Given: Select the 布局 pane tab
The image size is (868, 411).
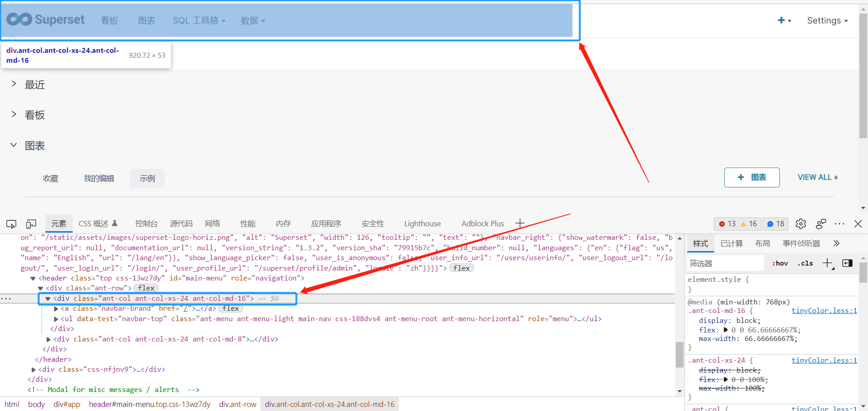Looking at the screenshot, I should pos(762,243).
